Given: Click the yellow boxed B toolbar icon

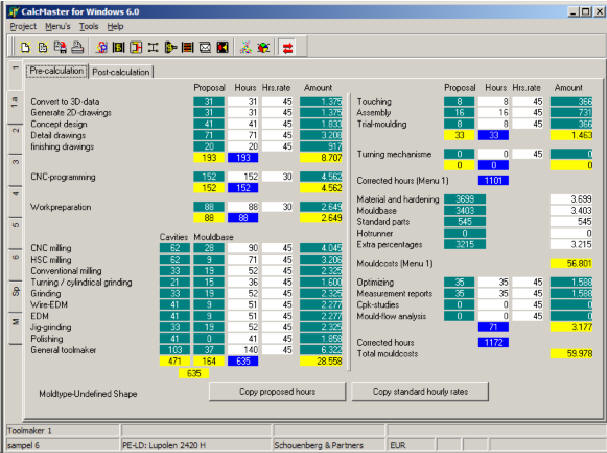Looking at the screenshot, I should coord(119,47).
